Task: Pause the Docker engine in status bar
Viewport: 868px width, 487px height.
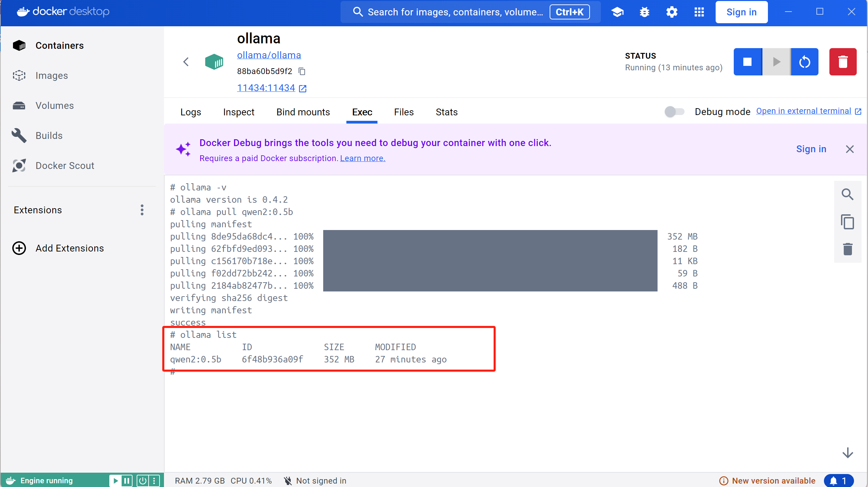Action: [x=127, y=481]
